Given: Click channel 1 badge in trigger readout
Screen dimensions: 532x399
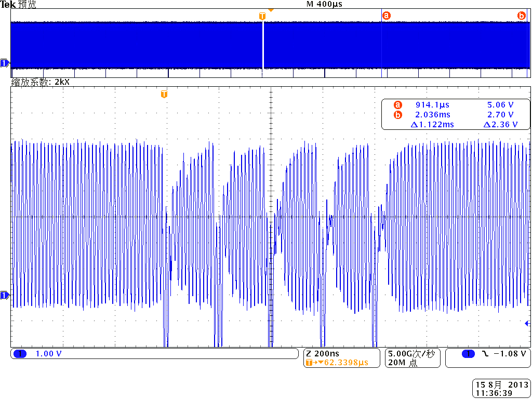Looking at the screenshot, I should click(x=468, y=354).
